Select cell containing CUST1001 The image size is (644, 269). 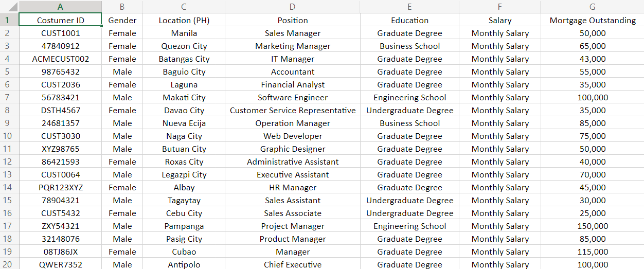(60, 33)
